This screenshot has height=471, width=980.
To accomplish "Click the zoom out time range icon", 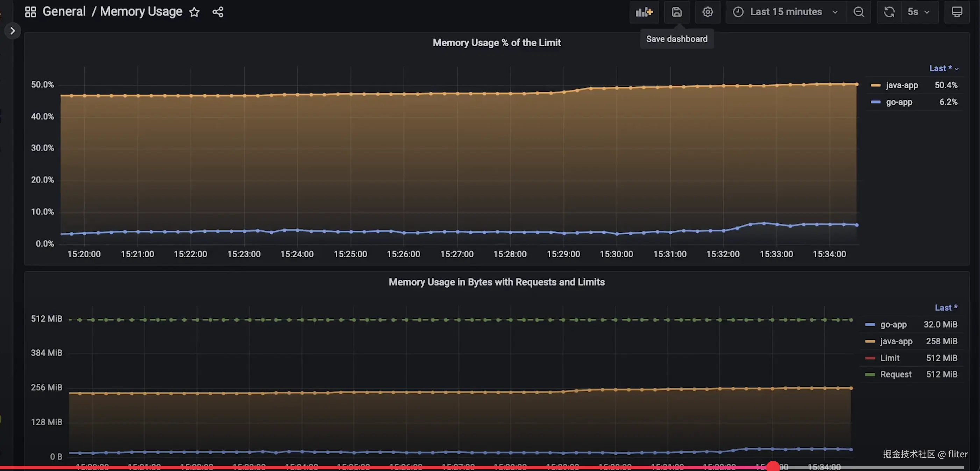I will [858, 12].
